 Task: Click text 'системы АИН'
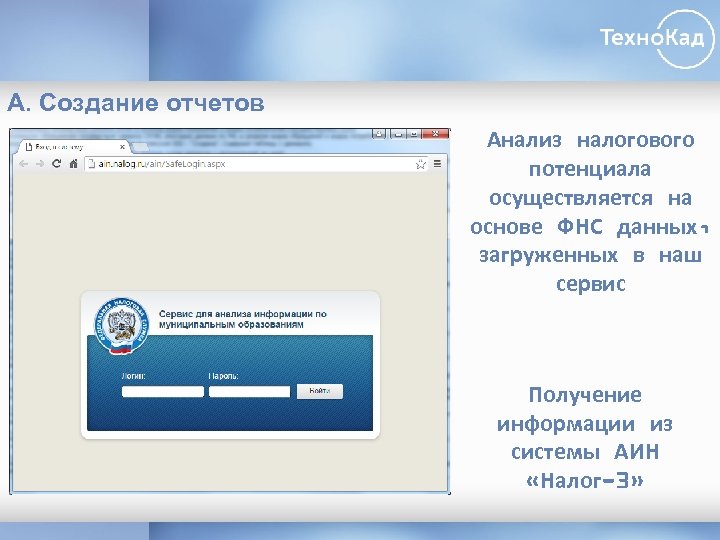585,452
